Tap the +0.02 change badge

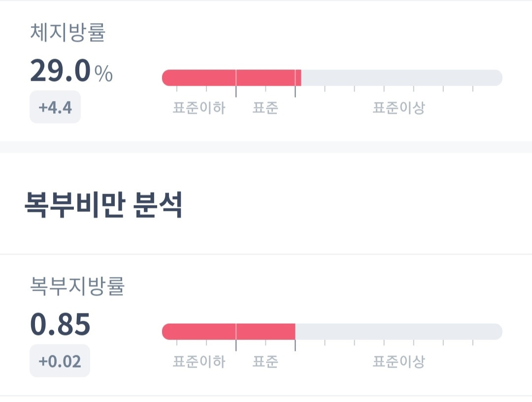coord(60,361)
